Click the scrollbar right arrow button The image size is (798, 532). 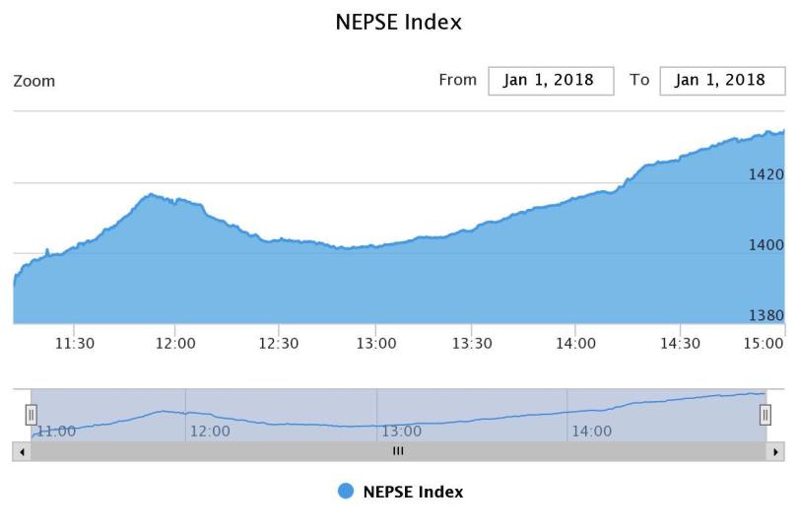(776, 451)
